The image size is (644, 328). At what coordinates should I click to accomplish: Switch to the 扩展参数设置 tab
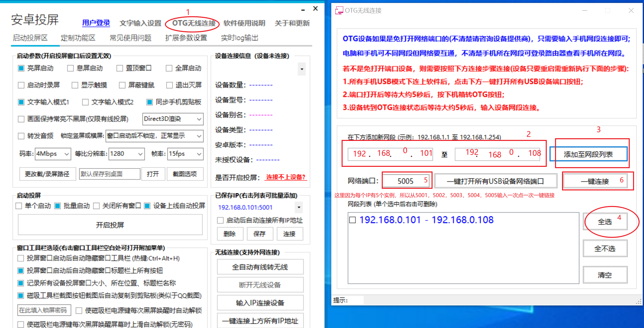[186, 38]
